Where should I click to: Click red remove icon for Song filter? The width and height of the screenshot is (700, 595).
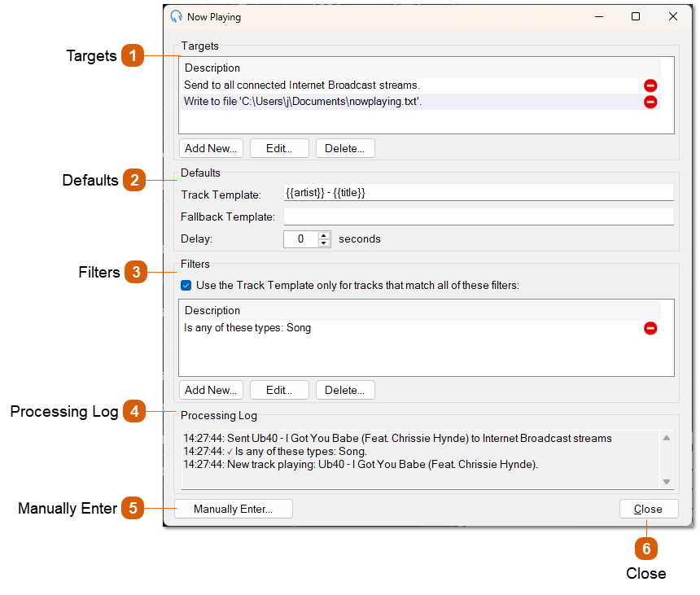tap(650, 328)
